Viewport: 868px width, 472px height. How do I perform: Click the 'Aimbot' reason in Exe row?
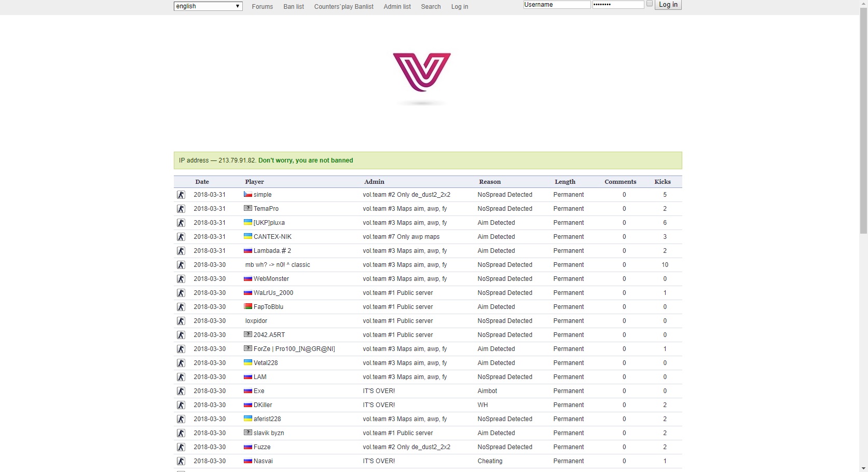[487, 391]
